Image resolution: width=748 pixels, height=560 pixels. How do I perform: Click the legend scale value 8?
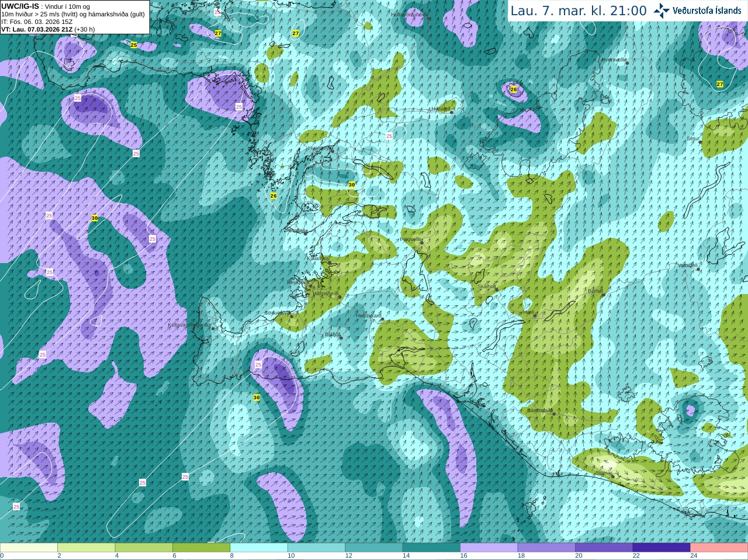coord(232,555)
